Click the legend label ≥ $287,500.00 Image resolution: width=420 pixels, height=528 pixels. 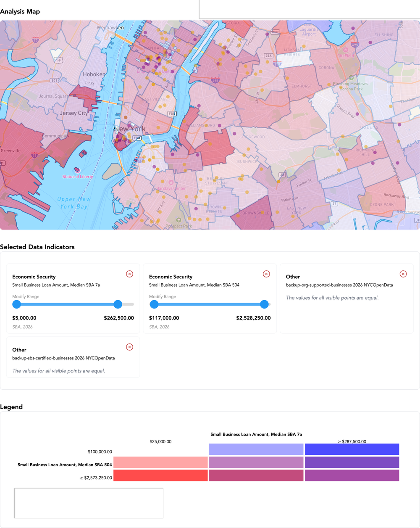point(352,441)
